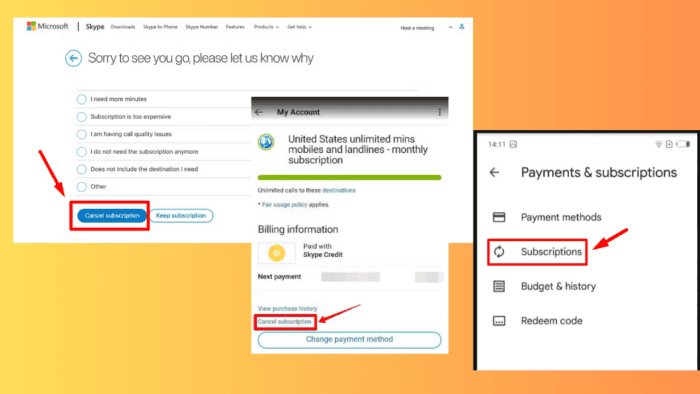The height and width of the screenshot is (394, 700).
Task: Choose 'I am having call quality issues'
Action: 81,134
